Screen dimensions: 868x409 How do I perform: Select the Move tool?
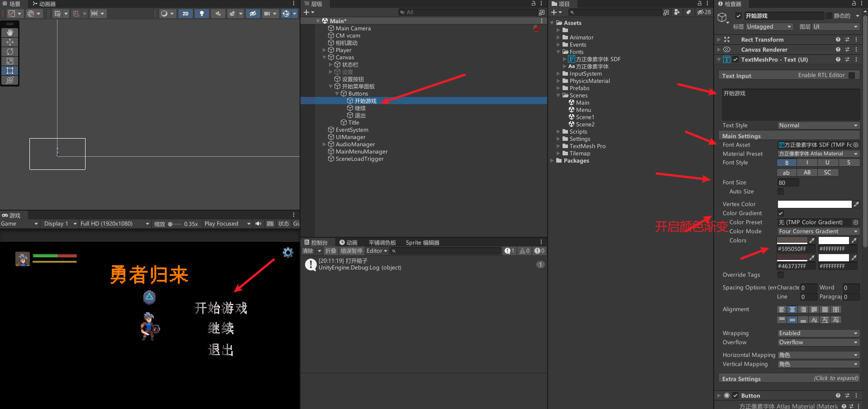[x=10, y=42]
